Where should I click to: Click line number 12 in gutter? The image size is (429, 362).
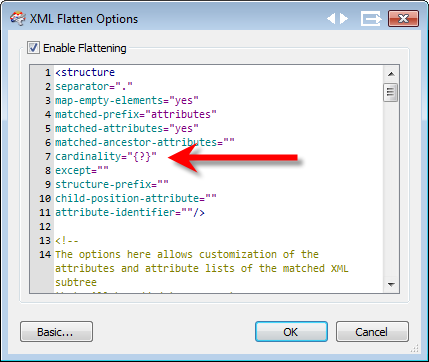pos(45,227)
